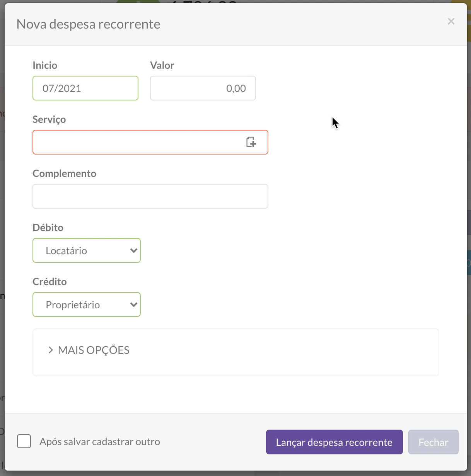Open the Crédito dropdown showing Proprietário
The image size is (471, 476).
pos(86,304)
